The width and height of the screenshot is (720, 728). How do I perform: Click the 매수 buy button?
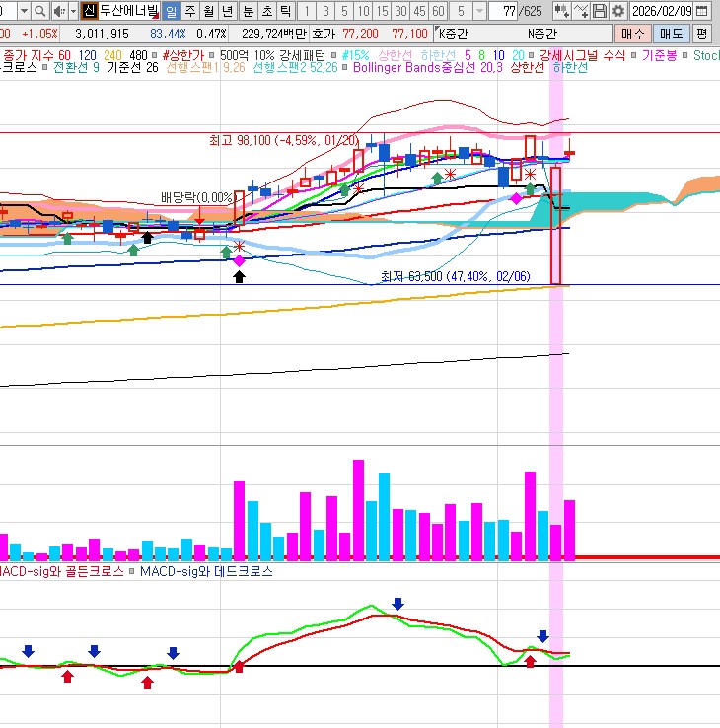632,34
